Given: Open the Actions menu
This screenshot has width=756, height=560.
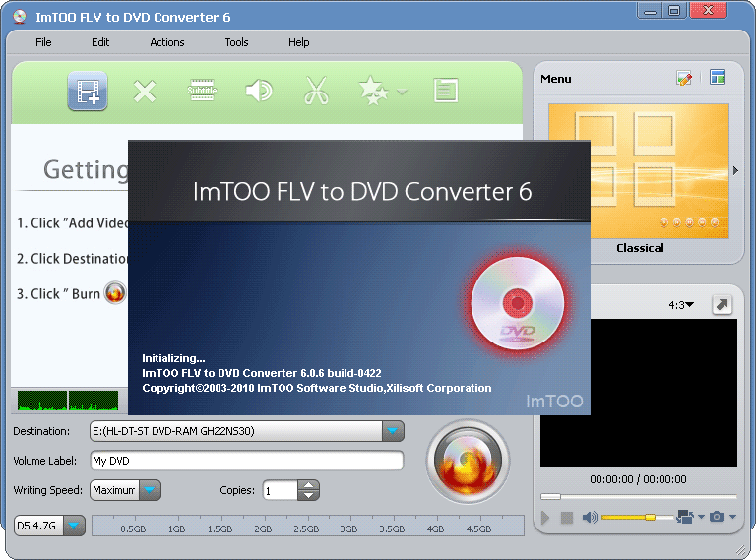Looking at the screenshot, I should point(166,42).
